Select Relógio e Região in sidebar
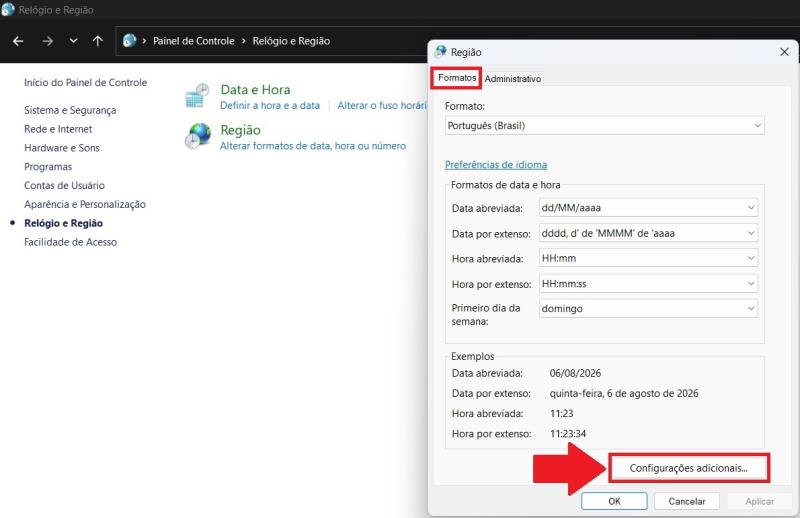This screenshot has height=518, width=800. (x=63, y=223)
